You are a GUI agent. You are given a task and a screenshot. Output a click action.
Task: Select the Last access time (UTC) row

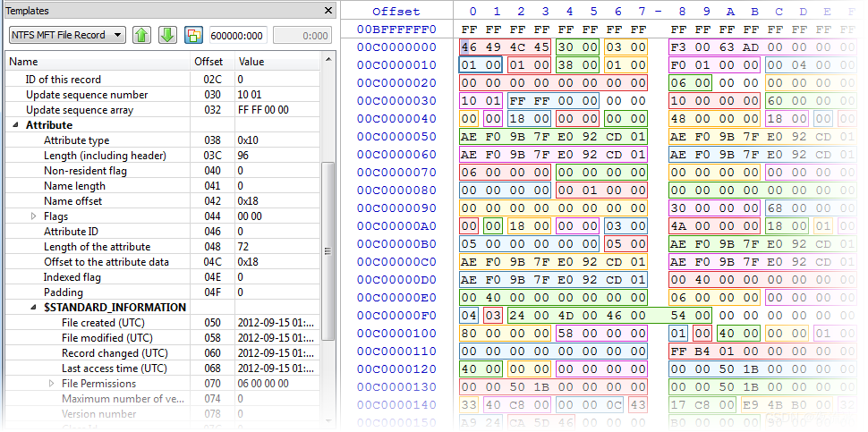tap(163, 368)
